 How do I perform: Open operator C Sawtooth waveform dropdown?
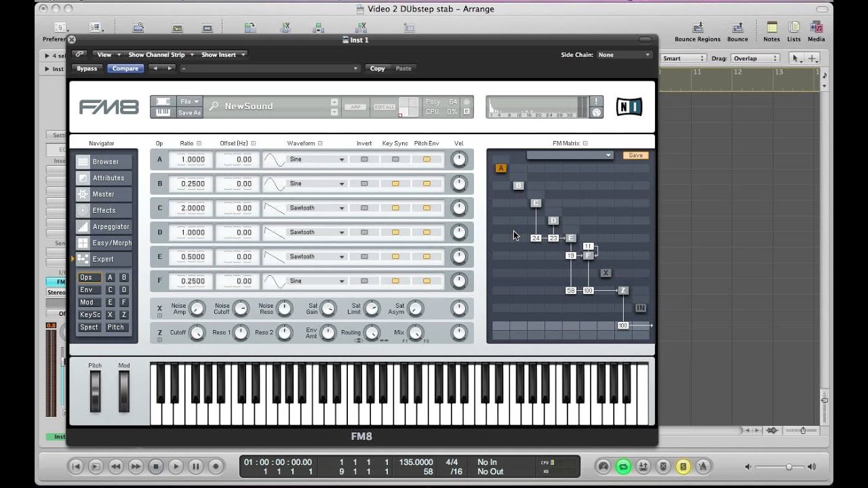pos(317,208)
